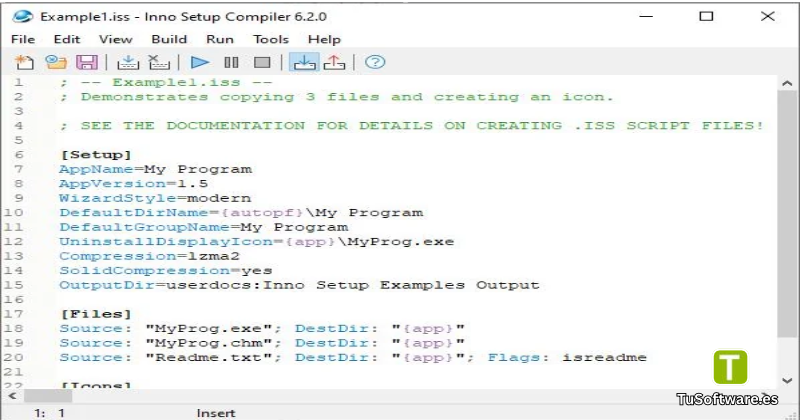
Task: Select Target Uninstall upload-arrow icon
Action: (334, 62)
